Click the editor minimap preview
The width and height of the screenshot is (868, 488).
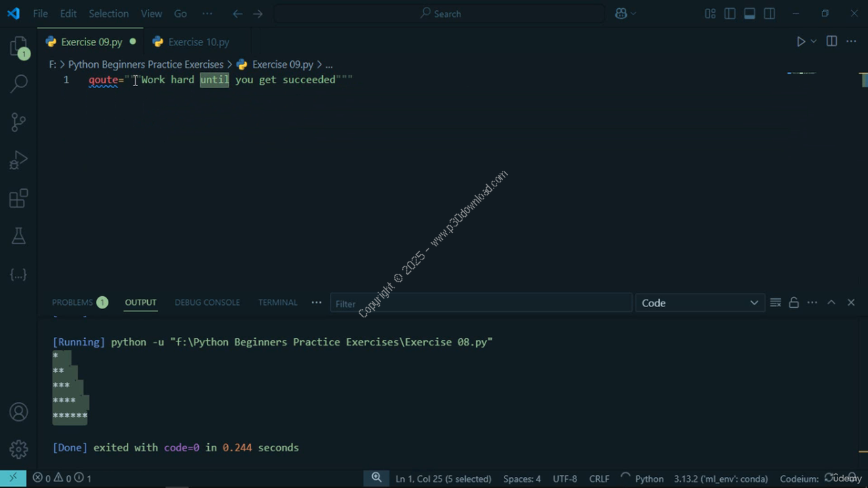(x=802, y=73)
